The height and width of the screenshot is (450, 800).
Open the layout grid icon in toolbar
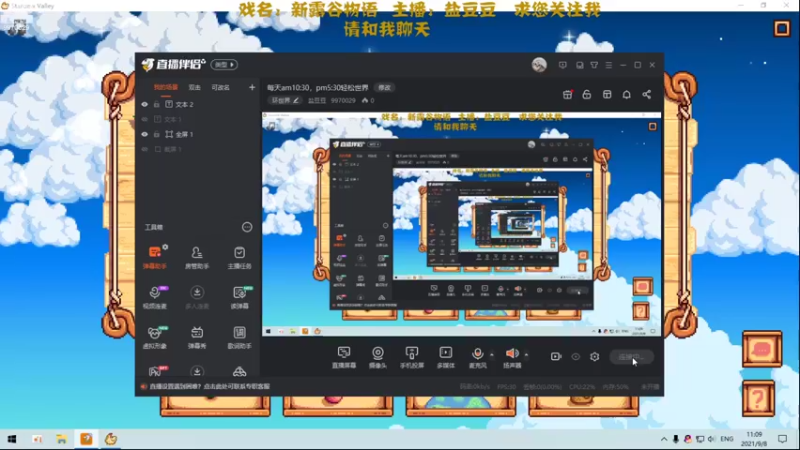[x=607, y=94]
